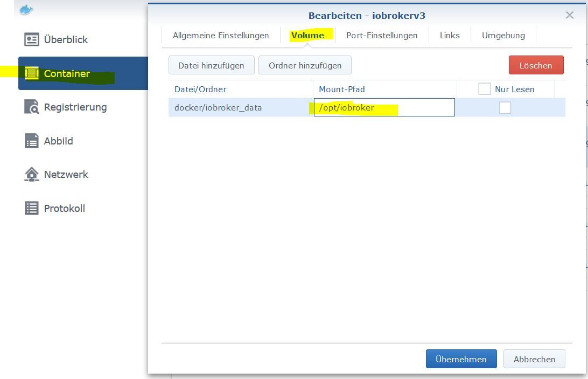Click the red Löschen button

pyautogui.click(x=536, y=65)
